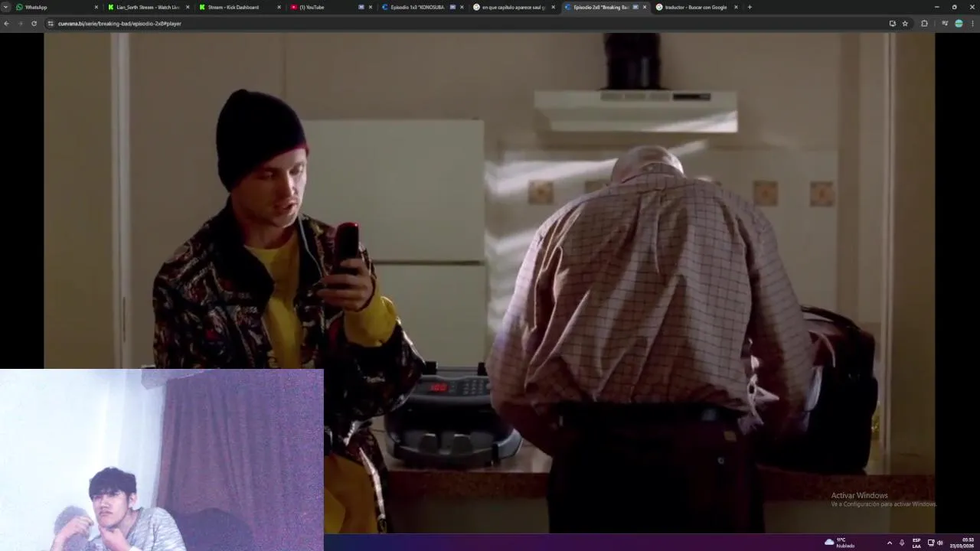Viewport: 980px width, 551px height.
Task: Close the Lian_Sorth Stream tab
Action: [x=188, y=7]
